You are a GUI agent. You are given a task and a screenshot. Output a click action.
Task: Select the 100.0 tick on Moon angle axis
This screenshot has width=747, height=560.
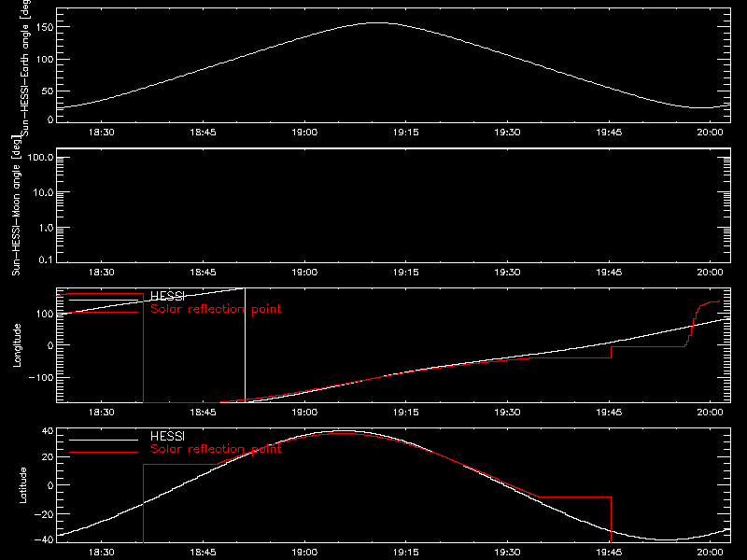tap(40, 157)
